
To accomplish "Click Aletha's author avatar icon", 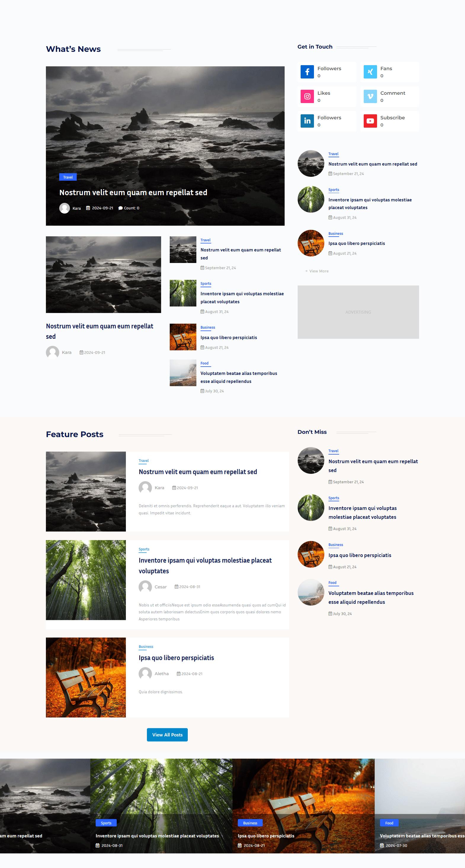I will 145,673.
